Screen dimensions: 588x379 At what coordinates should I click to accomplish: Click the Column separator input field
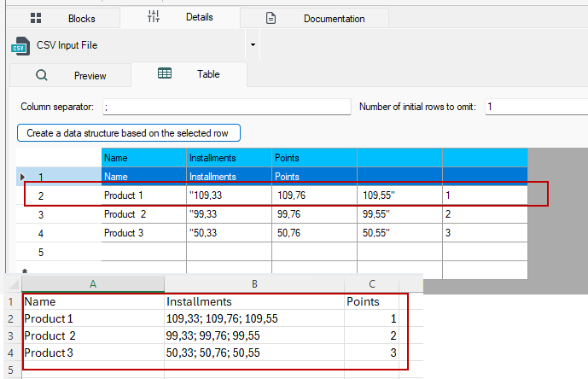[x=227, y=107]
